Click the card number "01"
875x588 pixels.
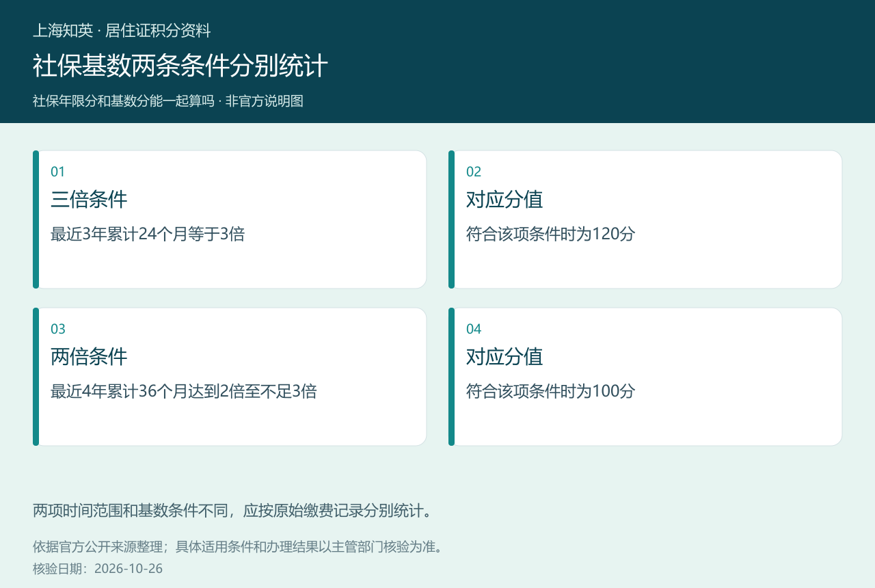click(58, 172)
